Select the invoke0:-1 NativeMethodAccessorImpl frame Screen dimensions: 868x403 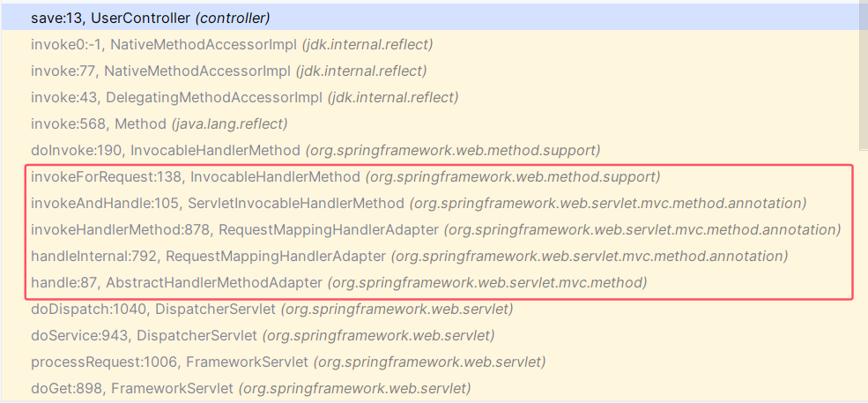164,44
